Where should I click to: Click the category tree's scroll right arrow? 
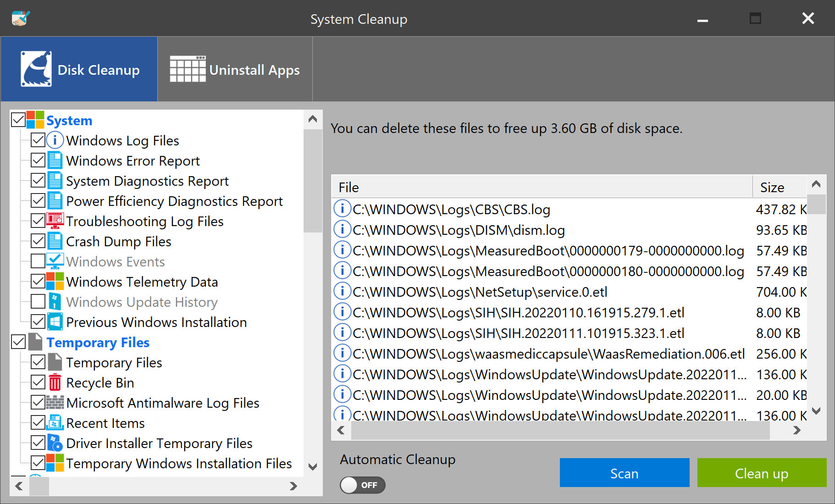[293, 486]
